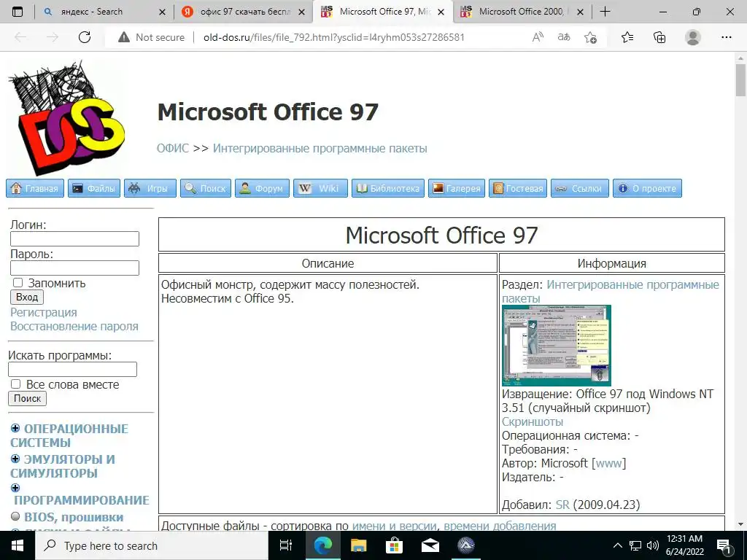Open BIOS, прошивки category
Image resolution: width=747 pixels, height=560 pixels.
(74, 517)
